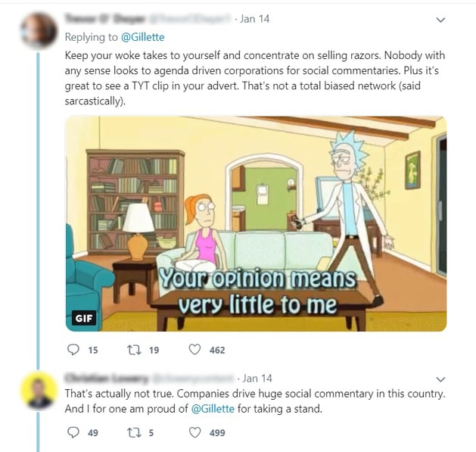
Task: Play the Rick and Morty GIF
Action: pos(256,223)
